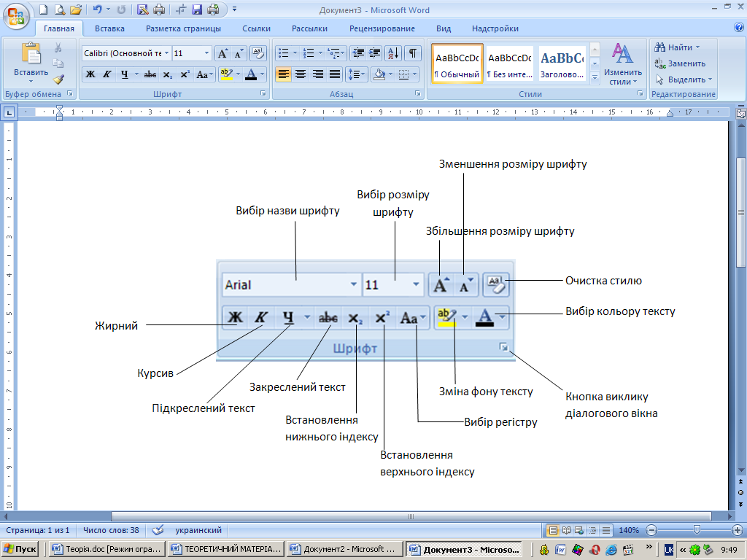Sort text with the А-Я sort icon
Image resolution: width=747 pixels, height=560 pixels.
tap(393, 53)
